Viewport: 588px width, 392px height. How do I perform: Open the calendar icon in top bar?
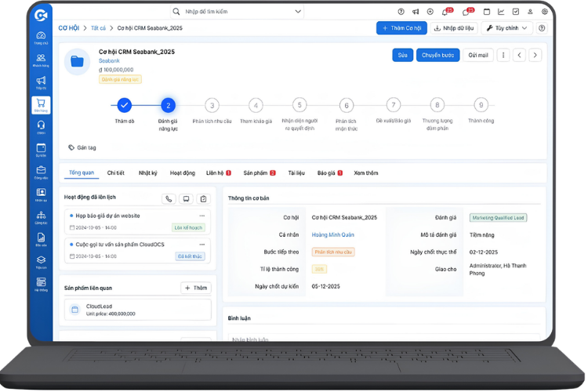pyautogui.click(x=486, y=12)
